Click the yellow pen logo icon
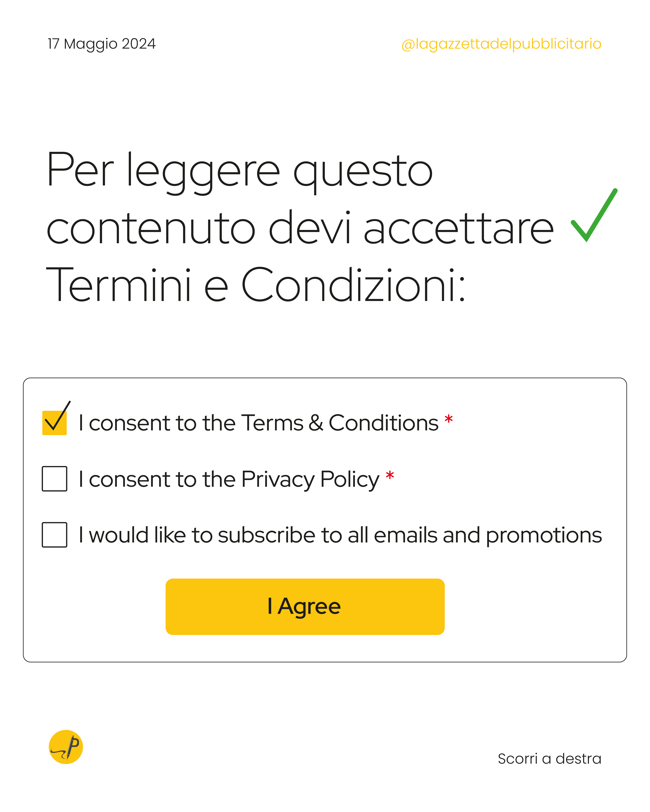650x812 pixels. click(66, 747)
